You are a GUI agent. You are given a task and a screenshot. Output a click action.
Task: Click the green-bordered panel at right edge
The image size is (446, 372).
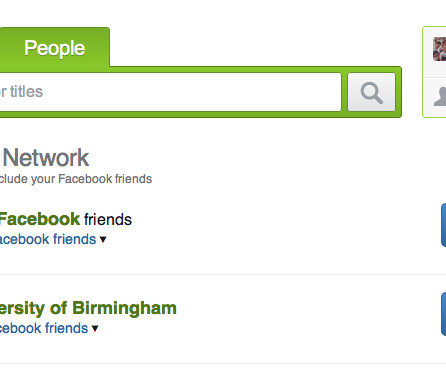434,72
